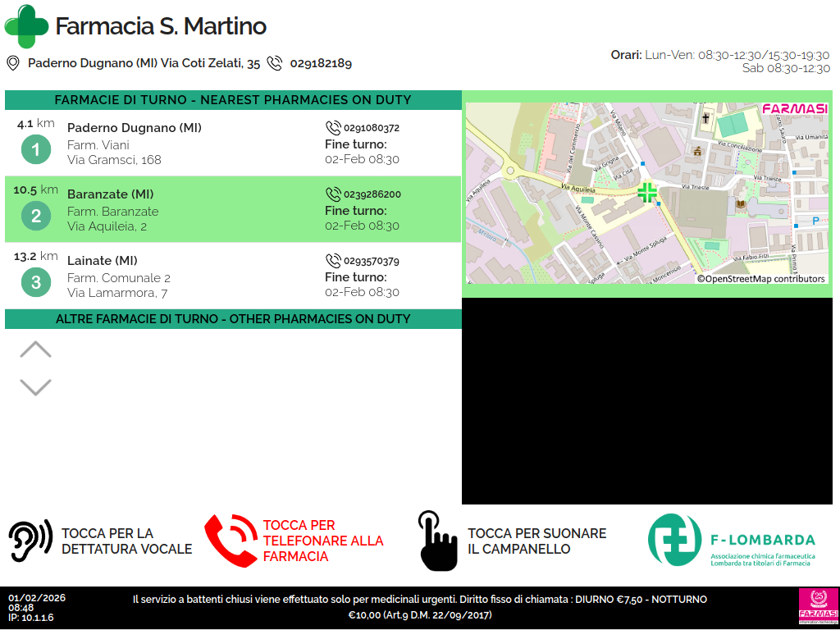Click the green cross Farmacia S. Martino logo
Viewport: 840px width, 630px height.
[x=26, y=26]
